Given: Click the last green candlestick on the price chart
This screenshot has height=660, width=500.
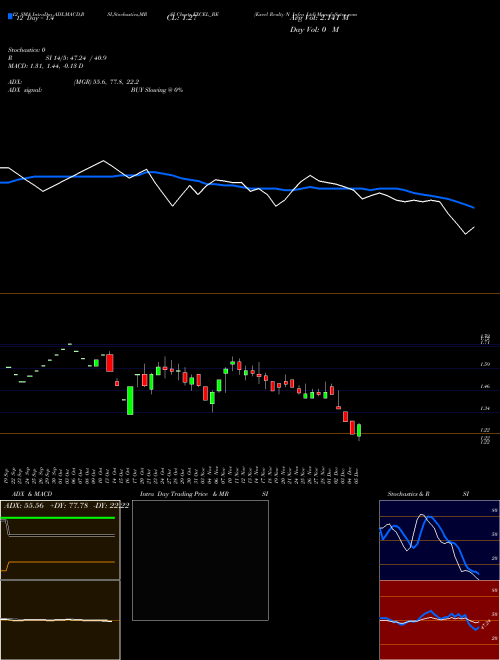Looking at the screenshot, I should (x=359, y=430).
